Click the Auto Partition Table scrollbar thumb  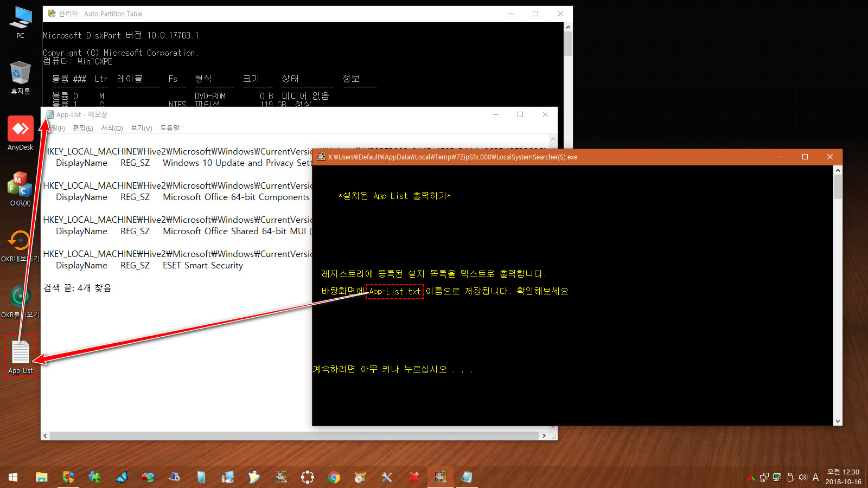click(x=568, y=43)
